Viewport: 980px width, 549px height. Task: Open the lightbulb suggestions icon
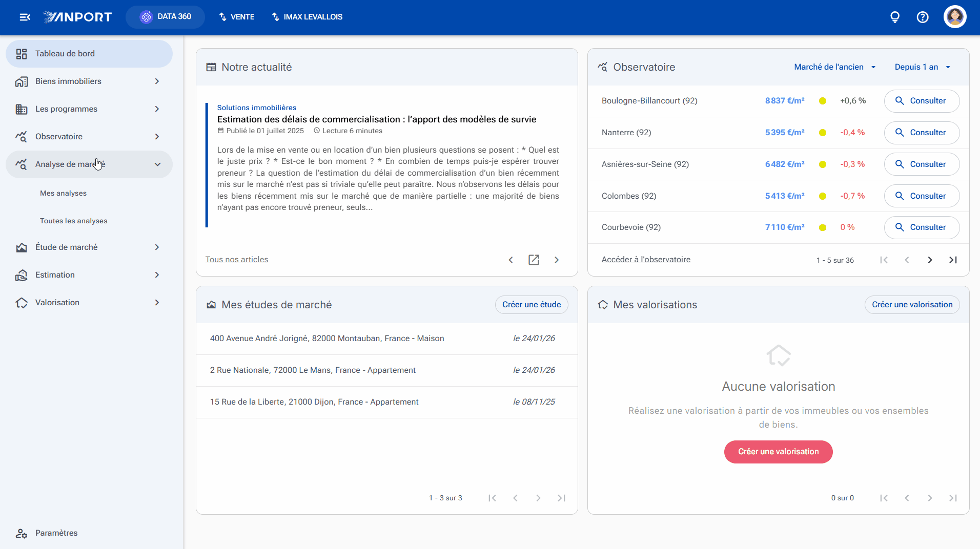pos(895,17)
